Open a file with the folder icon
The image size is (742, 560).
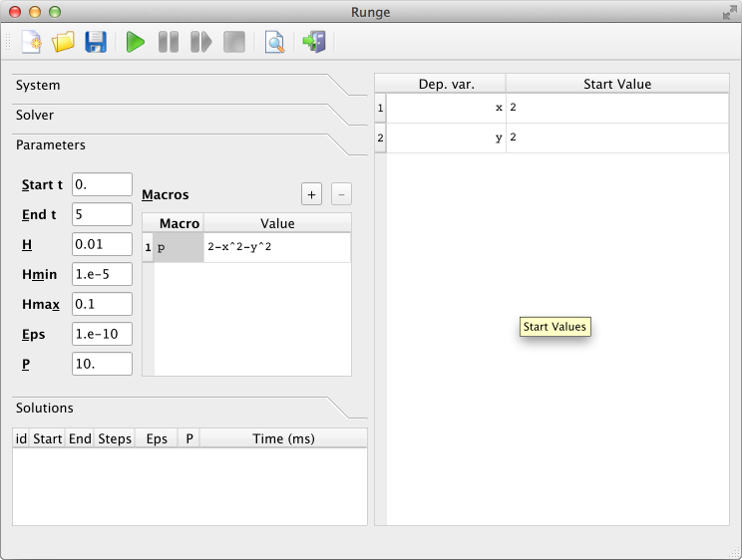(x=63, y=42)
